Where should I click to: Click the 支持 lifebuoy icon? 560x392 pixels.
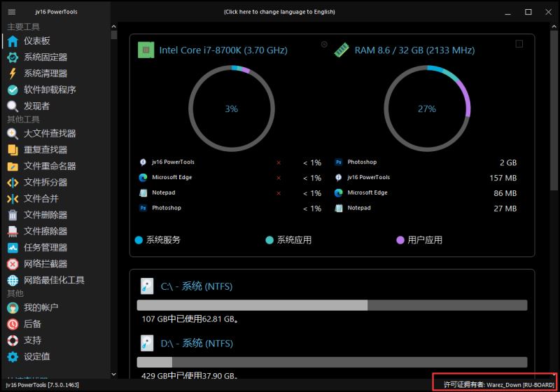pos(13,341)
